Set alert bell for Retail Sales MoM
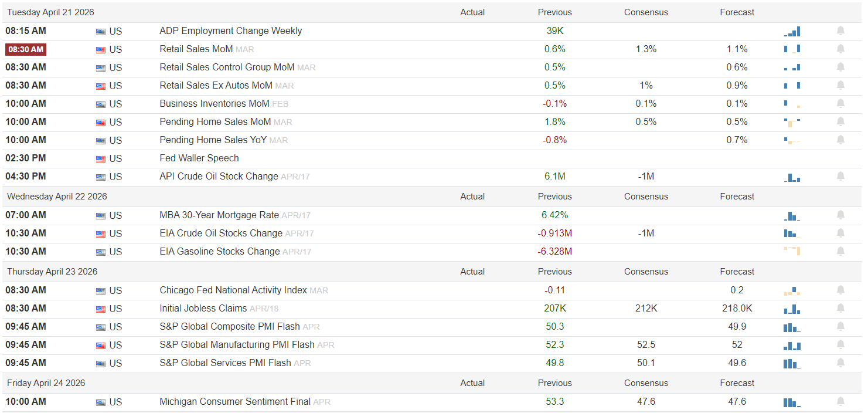The image size is (868, 413). pyautogui.click(x=840, y=49)
